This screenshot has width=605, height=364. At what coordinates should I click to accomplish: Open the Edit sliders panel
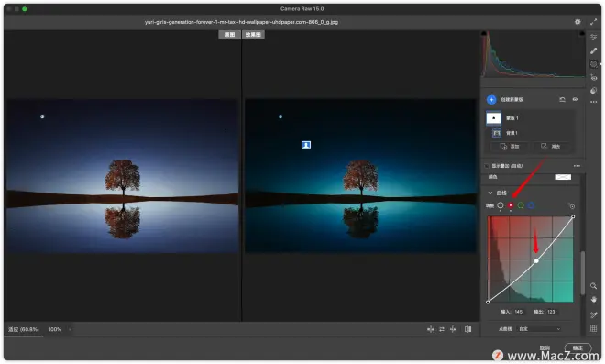point(593,37)
